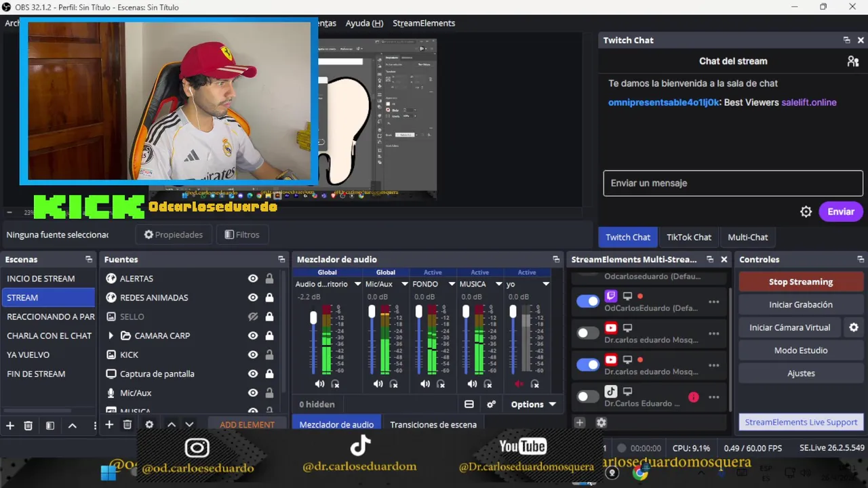868x488 pixels.
Task: Mute the MUSICA mixer channel
Action: tap(472, 384)
